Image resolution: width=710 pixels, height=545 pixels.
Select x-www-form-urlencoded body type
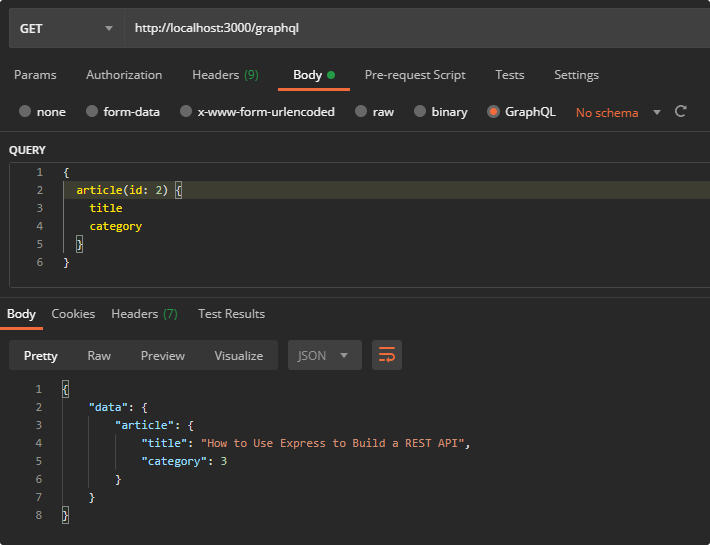[186, 112]
